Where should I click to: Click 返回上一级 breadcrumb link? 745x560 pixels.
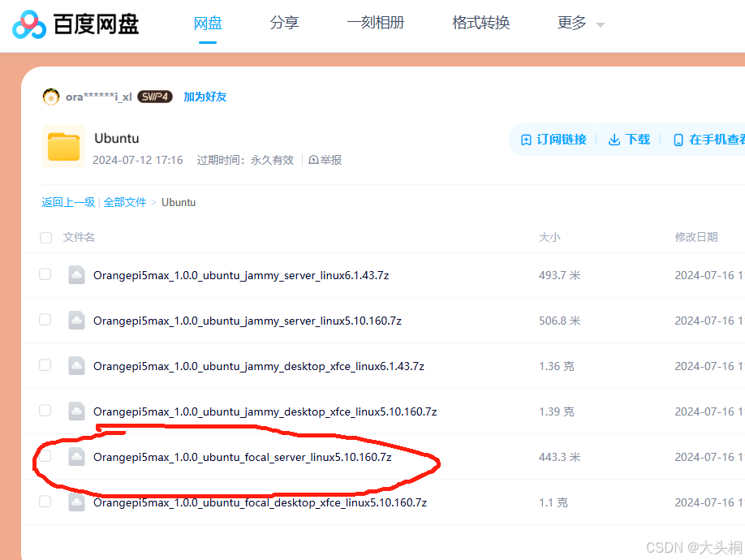coord(68,202)
